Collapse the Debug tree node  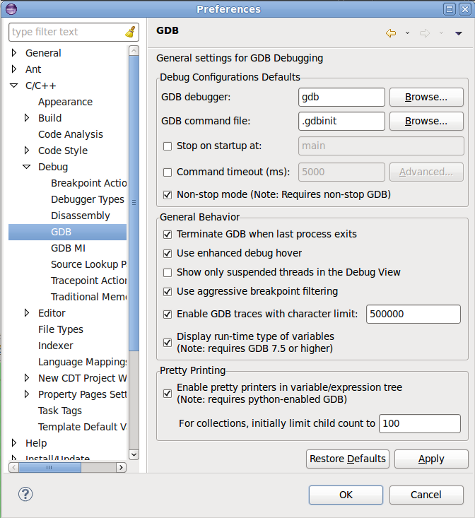point(27,166)
